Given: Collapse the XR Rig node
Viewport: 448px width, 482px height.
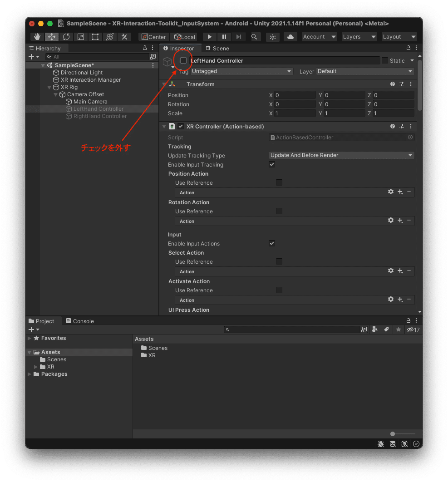Looking at the screenshot, I should pyautogui.click(x=49, y=87).
